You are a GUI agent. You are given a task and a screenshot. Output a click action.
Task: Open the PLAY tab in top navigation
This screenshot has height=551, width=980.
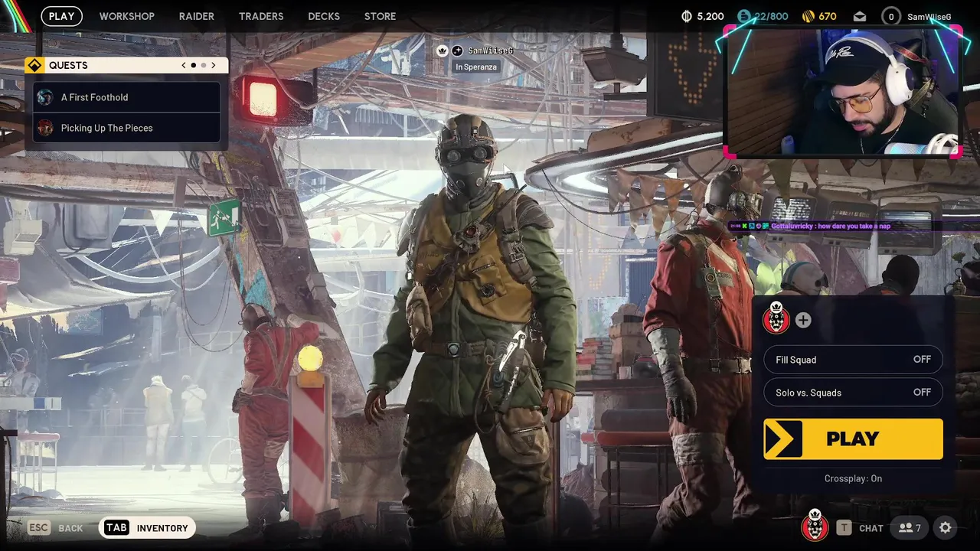click(x=61, y=16)
